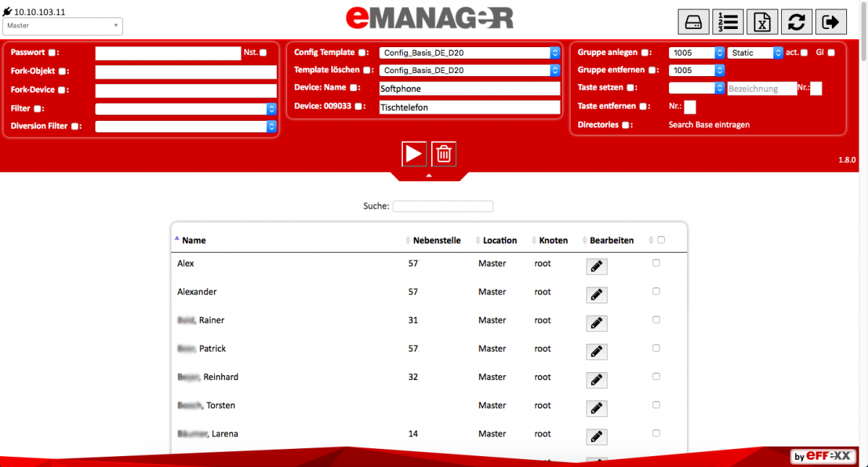Tick the Device: Name checkbox

pyautogui.click(x=353, y=88)
